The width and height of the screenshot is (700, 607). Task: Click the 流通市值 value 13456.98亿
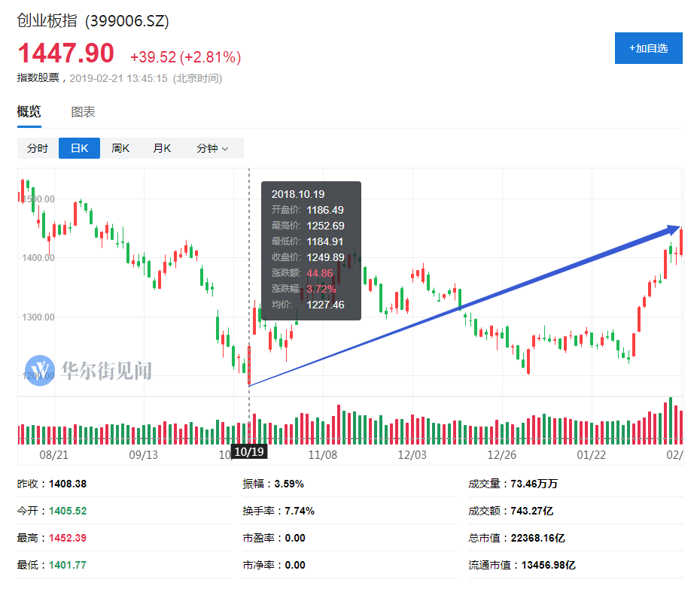coord(549,565)
